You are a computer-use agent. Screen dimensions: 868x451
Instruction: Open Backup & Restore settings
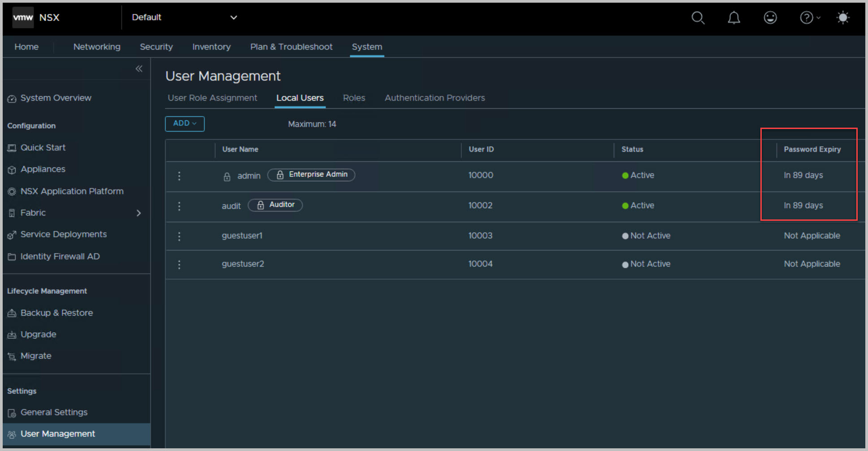click(56, 313)
